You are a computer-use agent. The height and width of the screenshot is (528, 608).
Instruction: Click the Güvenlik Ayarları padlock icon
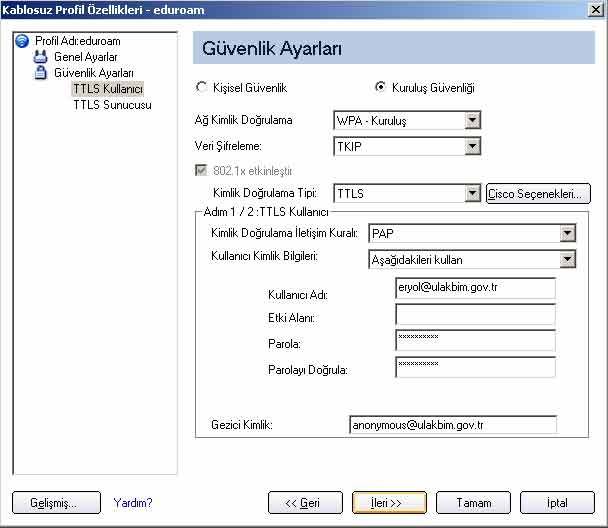40,72
